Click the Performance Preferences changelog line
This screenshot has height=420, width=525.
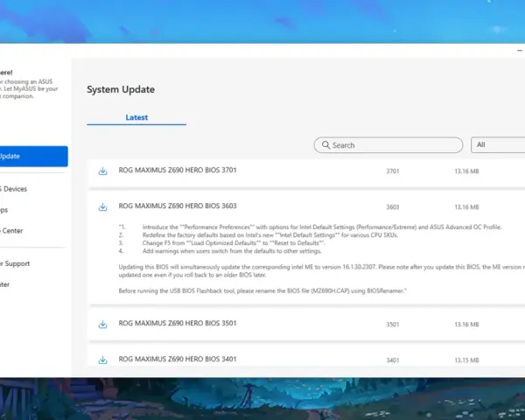(x=310, y=227)
